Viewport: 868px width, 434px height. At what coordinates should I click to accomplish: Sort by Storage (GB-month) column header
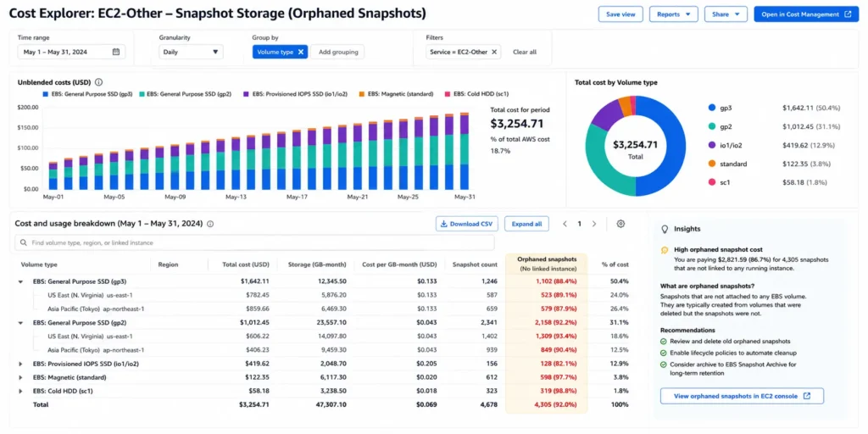(318, 264)
